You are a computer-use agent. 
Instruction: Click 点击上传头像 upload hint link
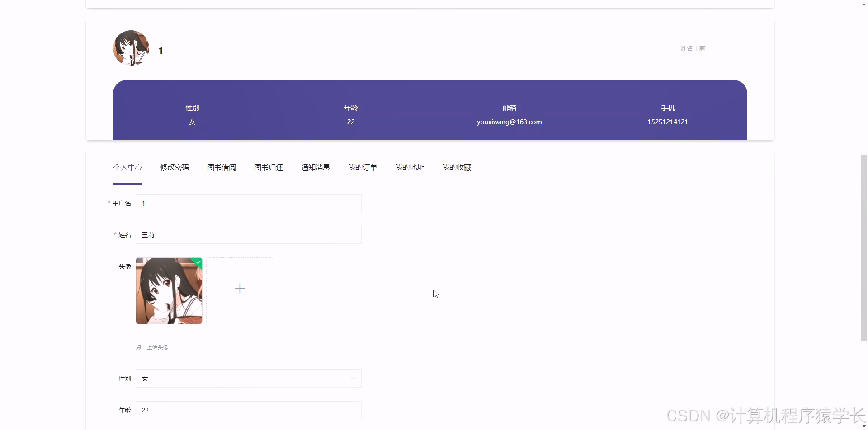point(151,347)
